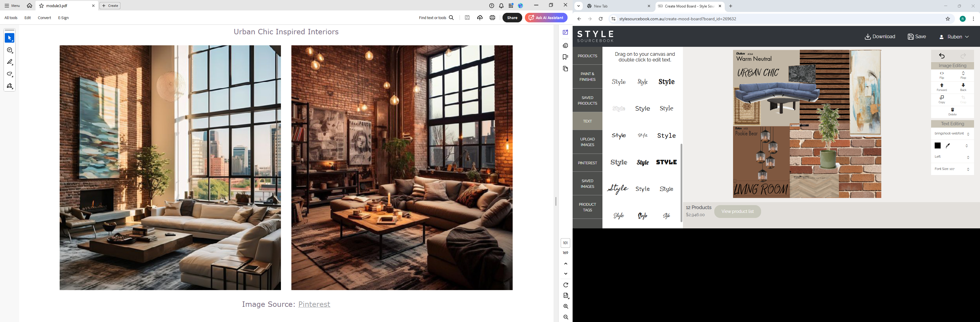Viewport: 980px width, 322px height.
Task: Pick the eyedropper color tool
Action: 948,145
